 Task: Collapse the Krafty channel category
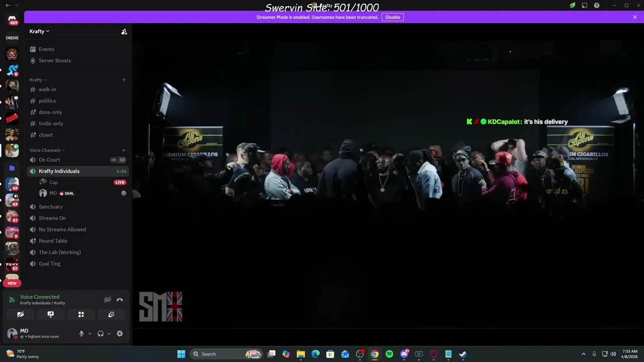pyautogui.click(x=38, y=80)
